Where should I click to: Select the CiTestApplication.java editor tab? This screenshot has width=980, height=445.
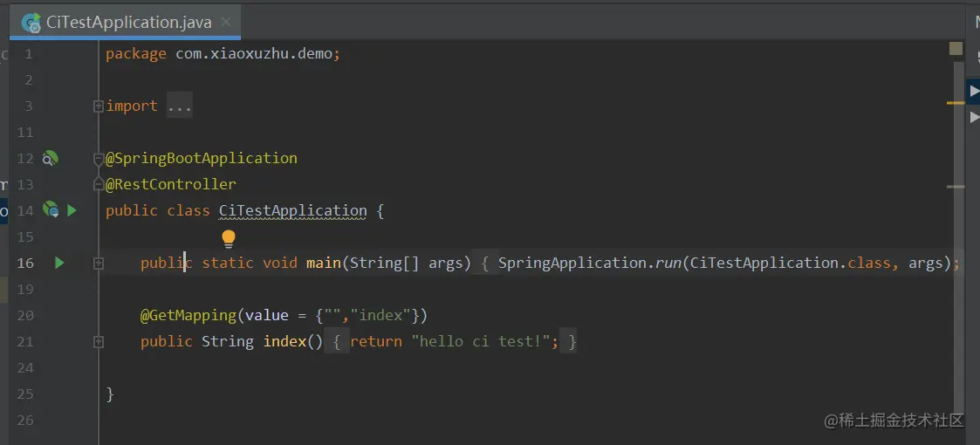(125, 24)
